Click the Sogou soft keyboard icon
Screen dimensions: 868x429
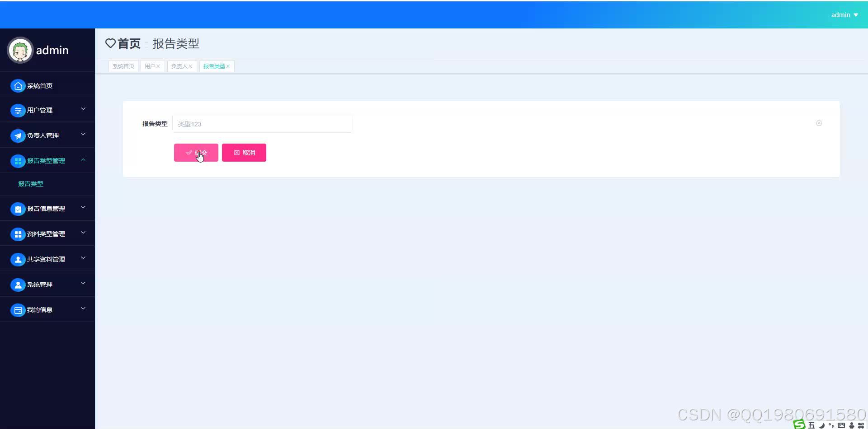click(x=841, y=425)
